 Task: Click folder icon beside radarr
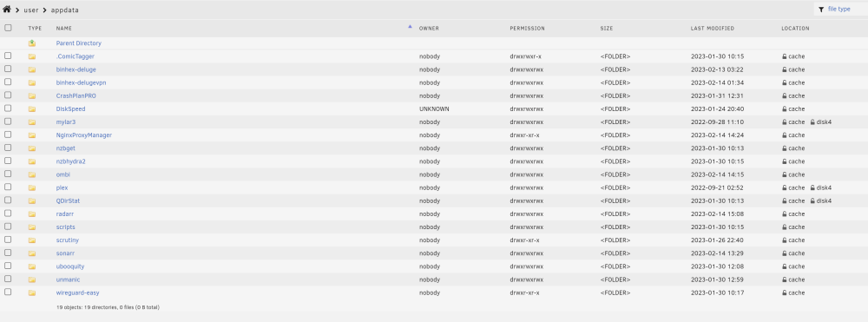(32, 214)
